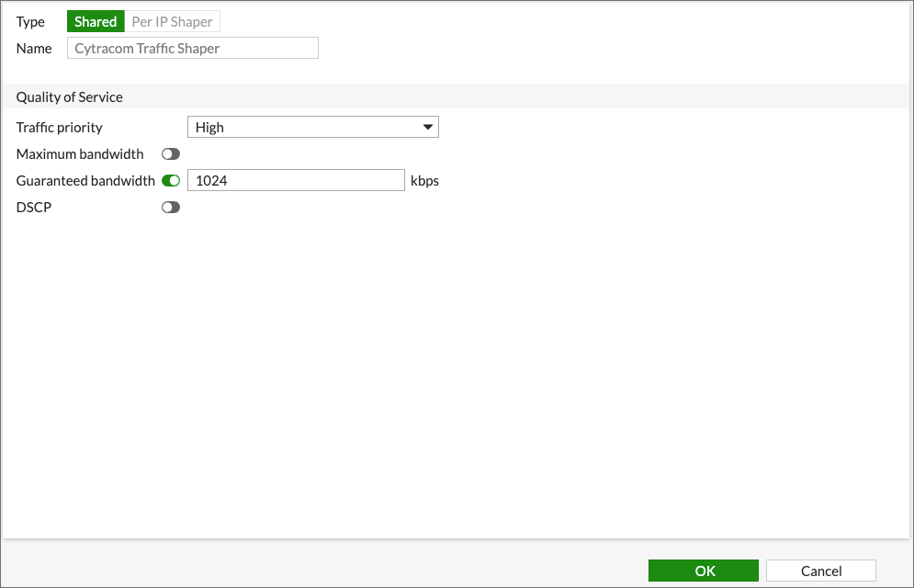Click the Guaranteed bandwidth value field 1024
Image resolution: width=914 pixels, height=588 pixels.
click(296, 181)
